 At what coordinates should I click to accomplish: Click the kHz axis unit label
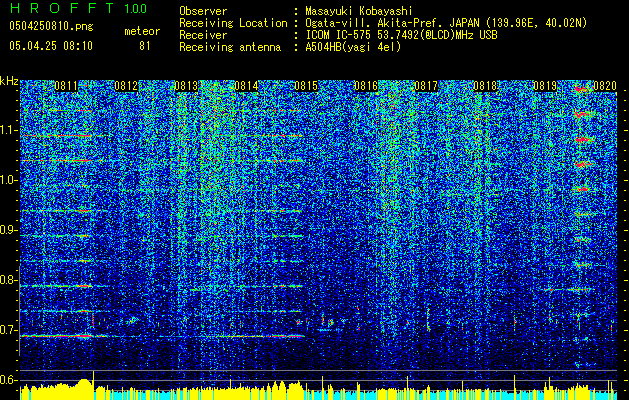point(9,81)
